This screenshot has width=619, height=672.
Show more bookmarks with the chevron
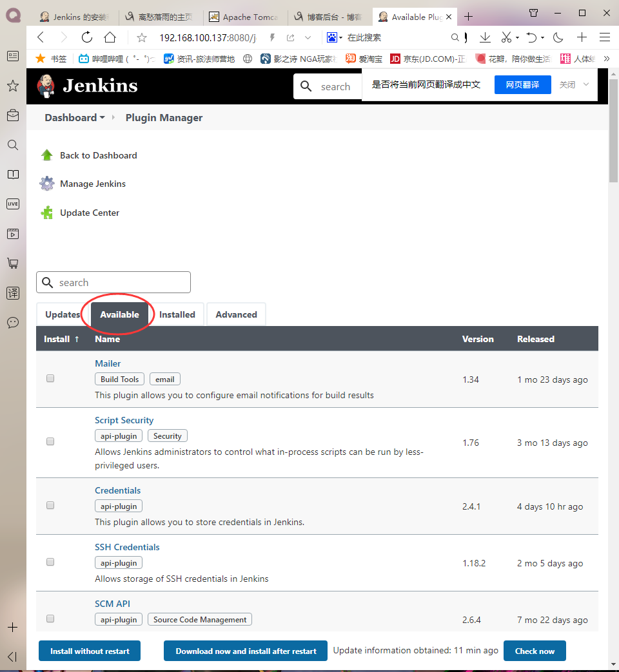607,59
